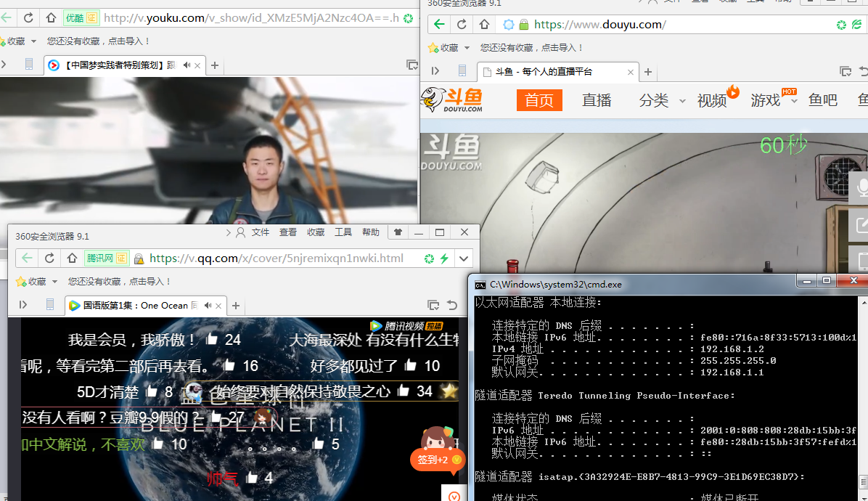Open 帮助 menu in qq browser window

tap(371, 232)
